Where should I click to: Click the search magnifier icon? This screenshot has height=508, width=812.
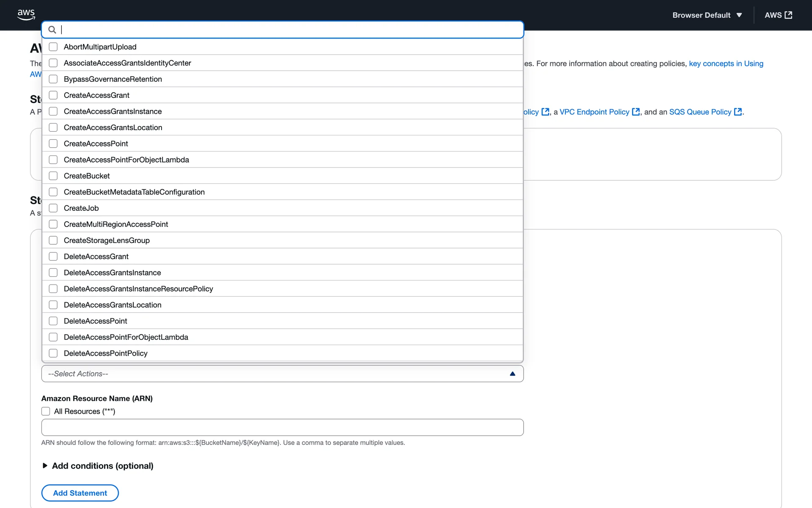52,30
